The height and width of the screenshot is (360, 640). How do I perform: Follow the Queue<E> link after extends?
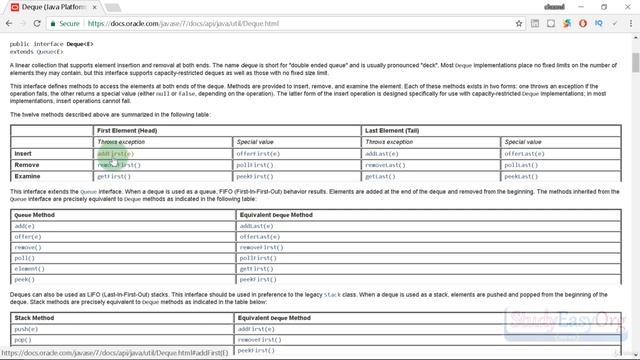50,52
